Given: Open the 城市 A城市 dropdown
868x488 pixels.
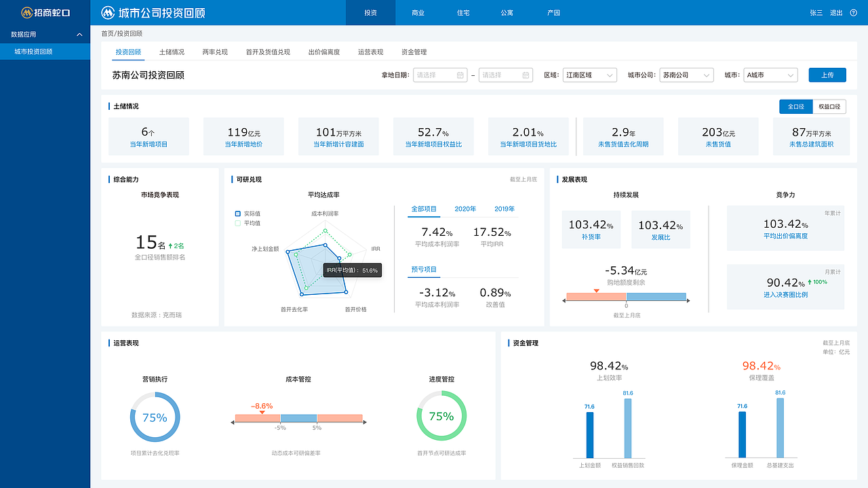Looking at the screenshot, I should (x=770, y=75).
